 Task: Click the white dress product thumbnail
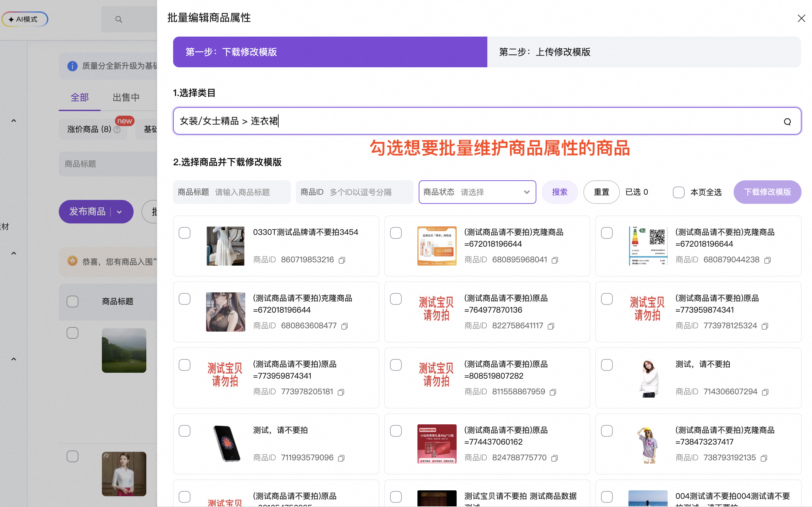[225, 246]
